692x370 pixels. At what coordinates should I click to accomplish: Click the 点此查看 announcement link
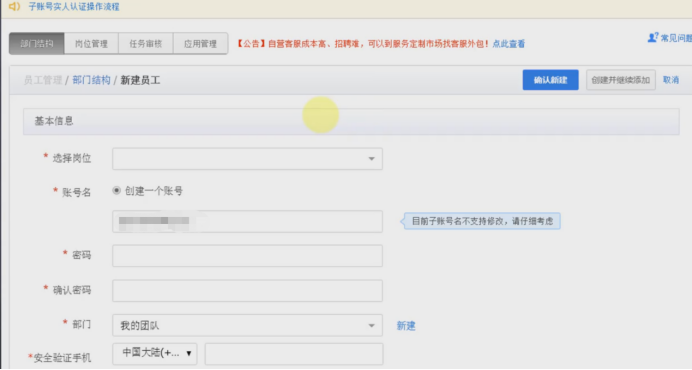[x=509, y=44]
